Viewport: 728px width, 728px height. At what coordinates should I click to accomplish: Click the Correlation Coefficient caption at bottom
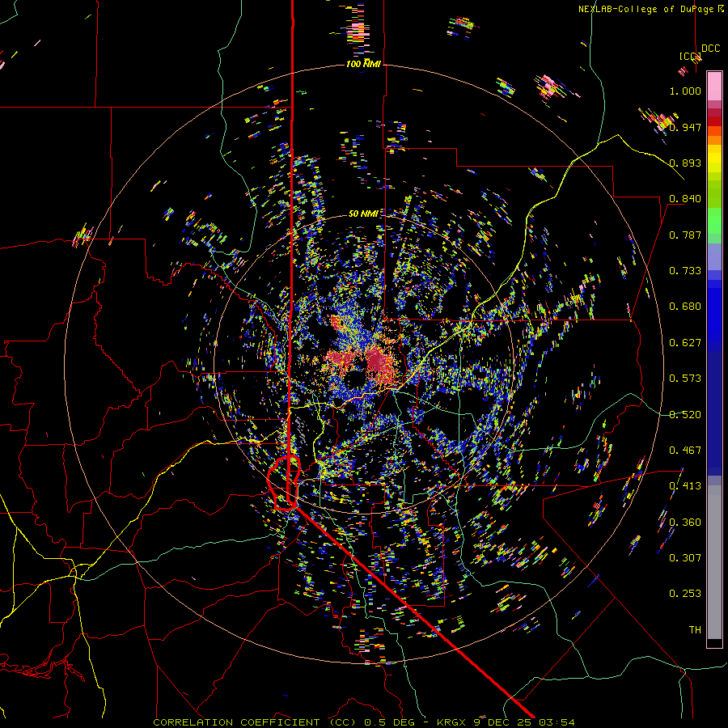click(x=363, y=722)
